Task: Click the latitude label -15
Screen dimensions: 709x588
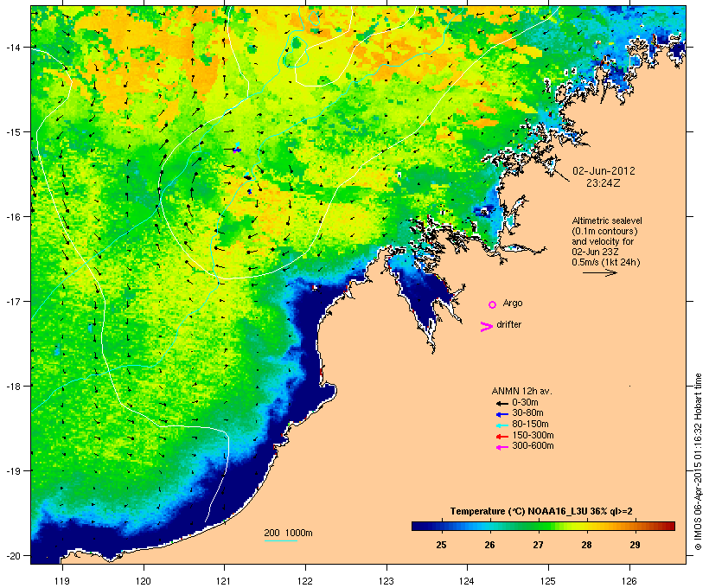Action: [x=13, y=132]
